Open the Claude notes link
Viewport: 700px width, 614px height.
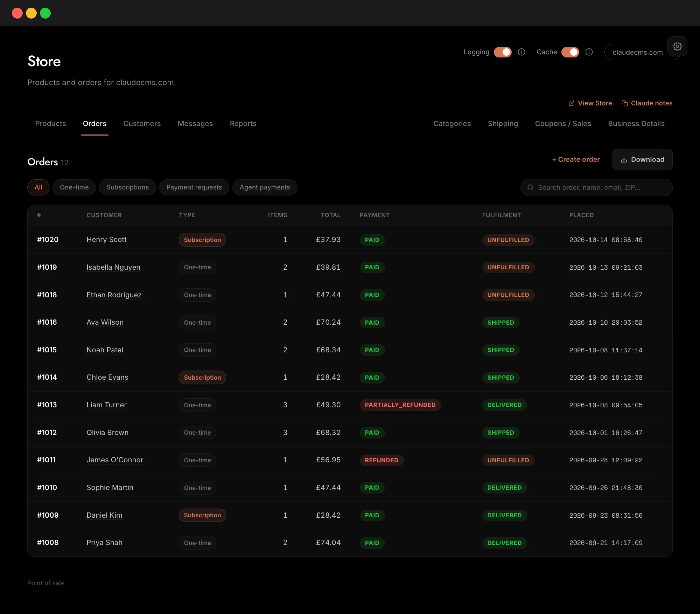click(647, 103)
